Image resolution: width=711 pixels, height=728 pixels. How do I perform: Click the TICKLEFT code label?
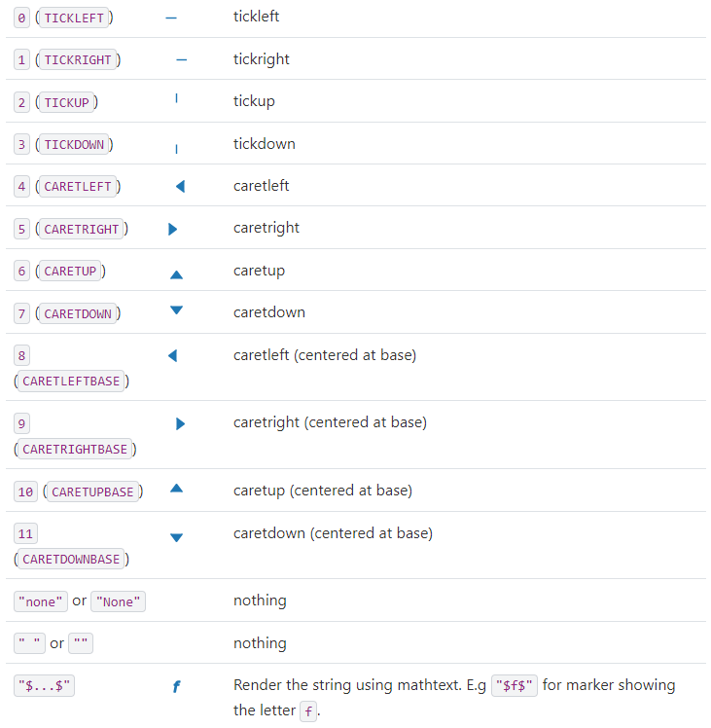pyautogui.click(x=74, y=18)
